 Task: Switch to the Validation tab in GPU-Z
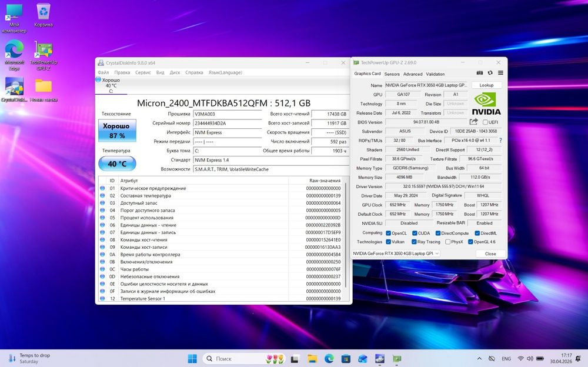(435, 74)
